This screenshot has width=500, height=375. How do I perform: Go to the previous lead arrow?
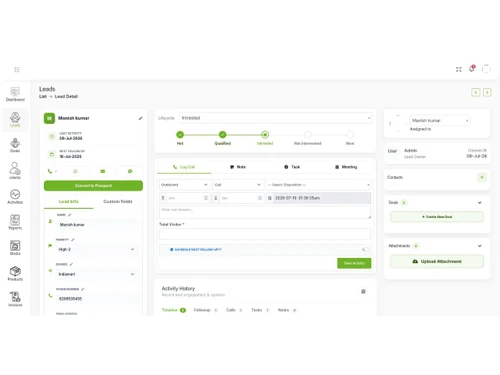476,92
